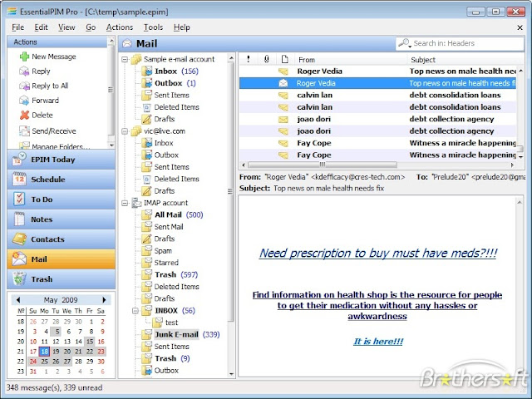Open the Schedule calendar icon
532x399 pixels.
[19, 180]
